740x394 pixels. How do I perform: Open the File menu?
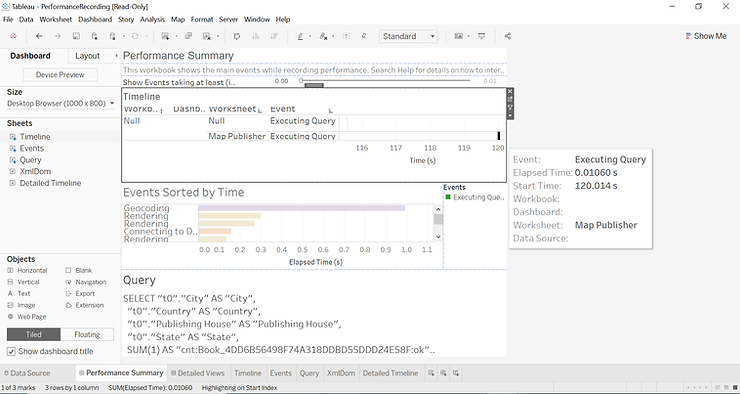[x=8, y=19]
